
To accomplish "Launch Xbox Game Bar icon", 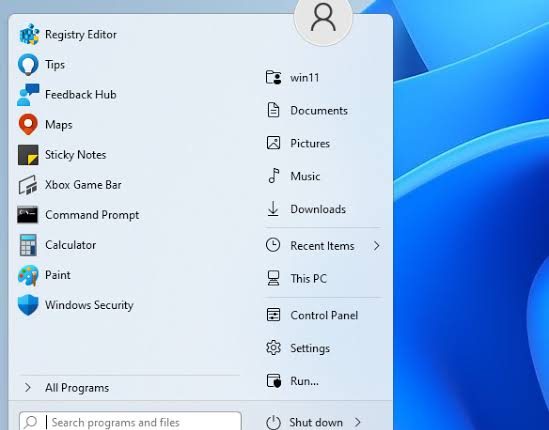I will (28, 185).
